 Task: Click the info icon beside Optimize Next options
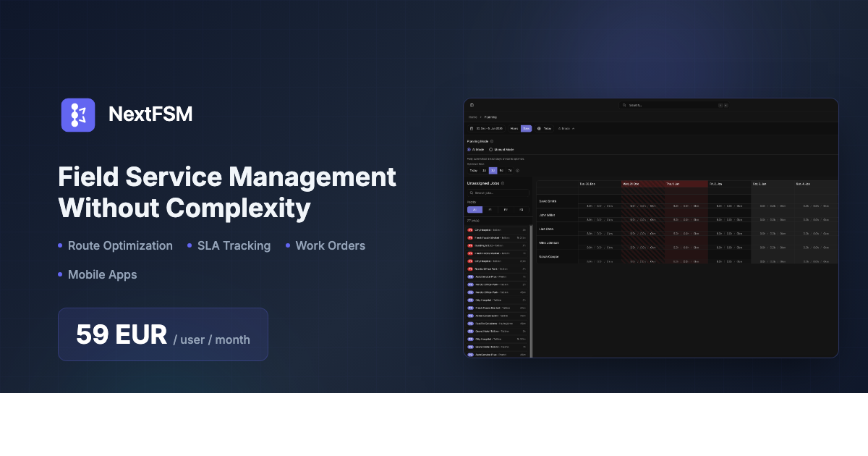coord(517,171)
